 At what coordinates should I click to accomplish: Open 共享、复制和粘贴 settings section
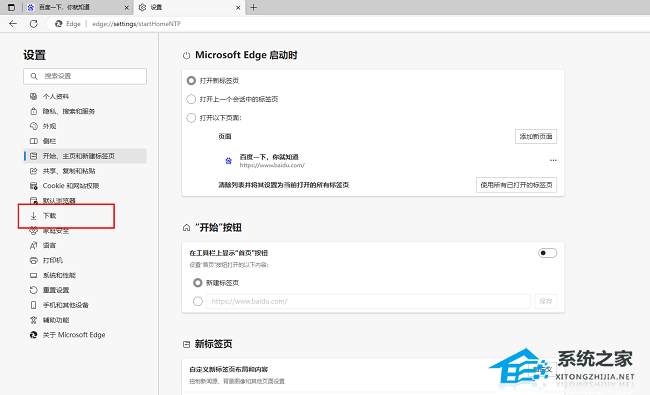(85, 171)
